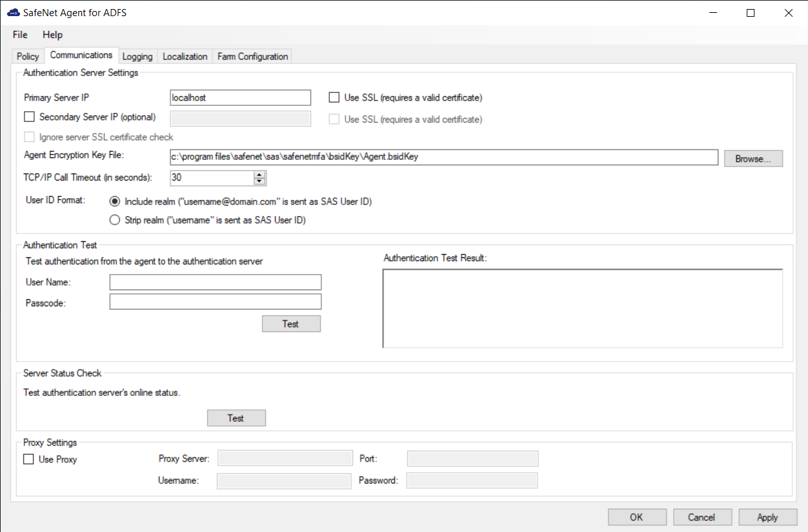
Task: Open the Help menu
Action: coord(53,35)
